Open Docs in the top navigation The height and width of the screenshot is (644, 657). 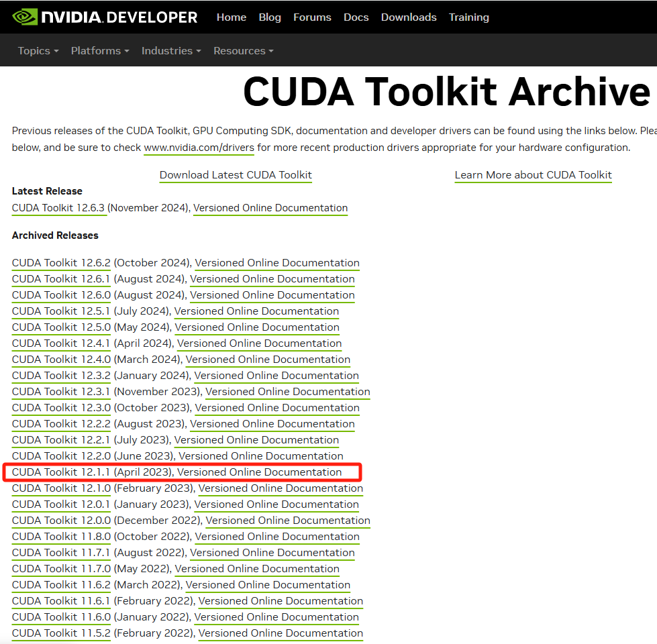pos(356,17)
